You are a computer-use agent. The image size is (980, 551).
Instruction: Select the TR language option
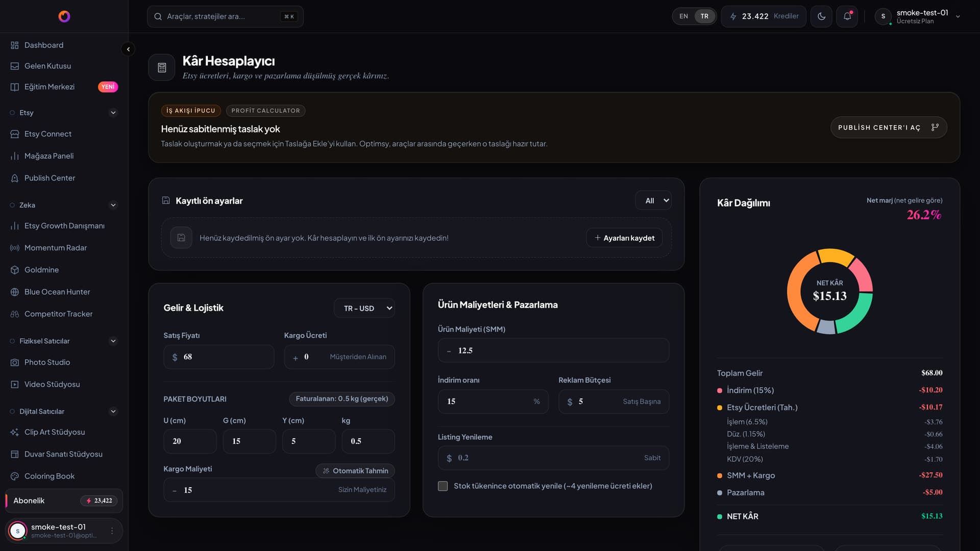point(704,16)
